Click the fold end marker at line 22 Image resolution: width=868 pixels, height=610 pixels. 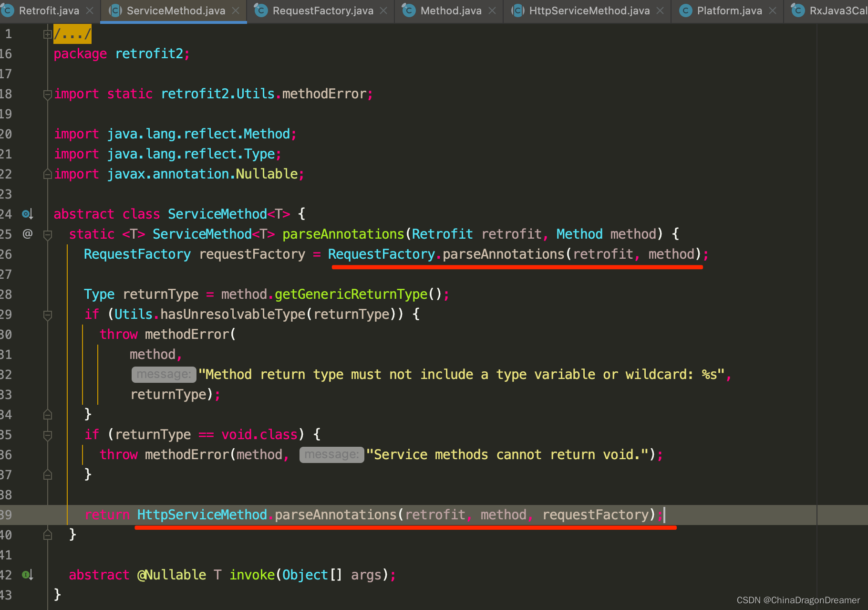tap(47, 174)
